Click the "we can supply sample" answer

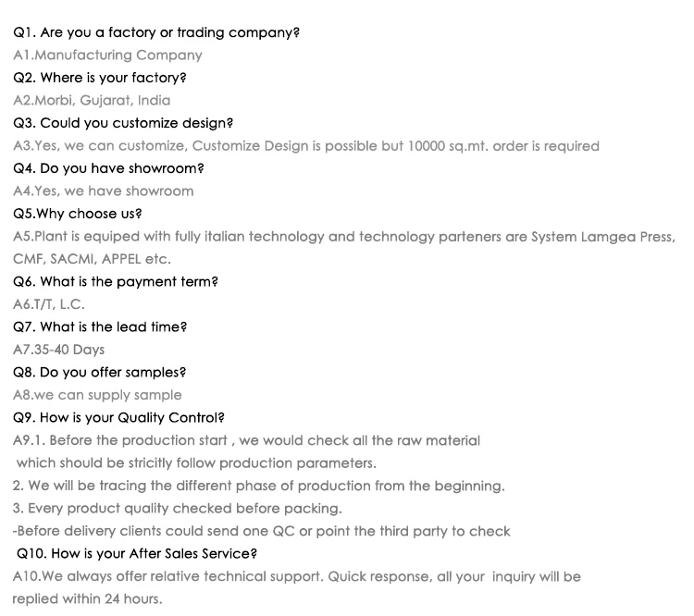point(97,395)
